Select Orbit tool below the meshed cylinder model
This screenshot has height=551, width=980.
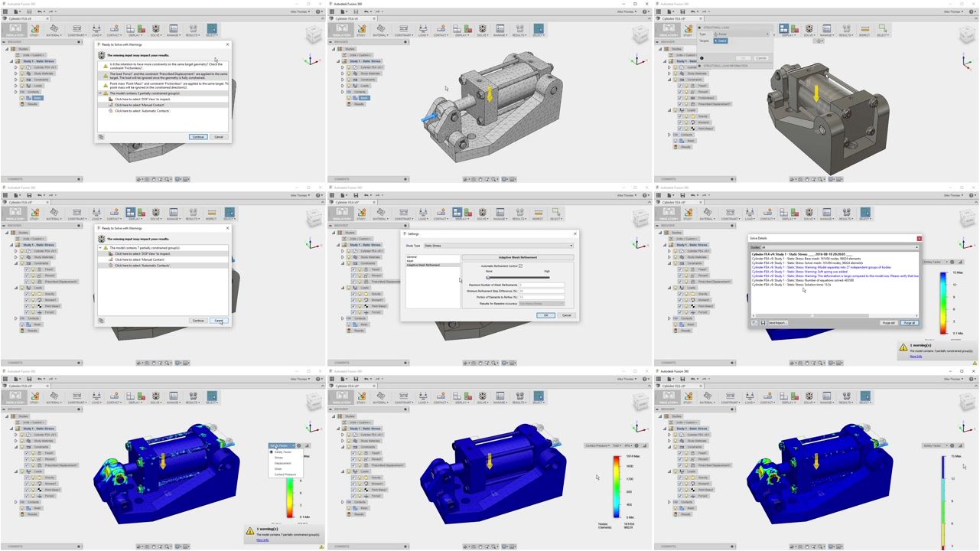pos(466,179)
